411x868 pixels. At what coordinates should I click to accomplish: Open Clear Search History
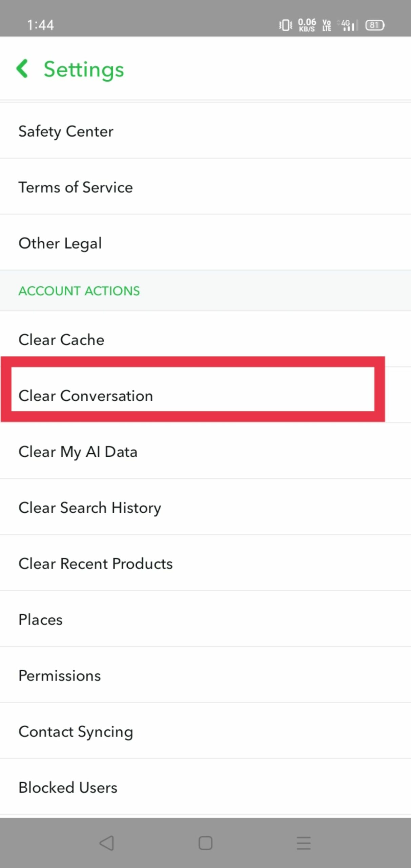point(90,508)
